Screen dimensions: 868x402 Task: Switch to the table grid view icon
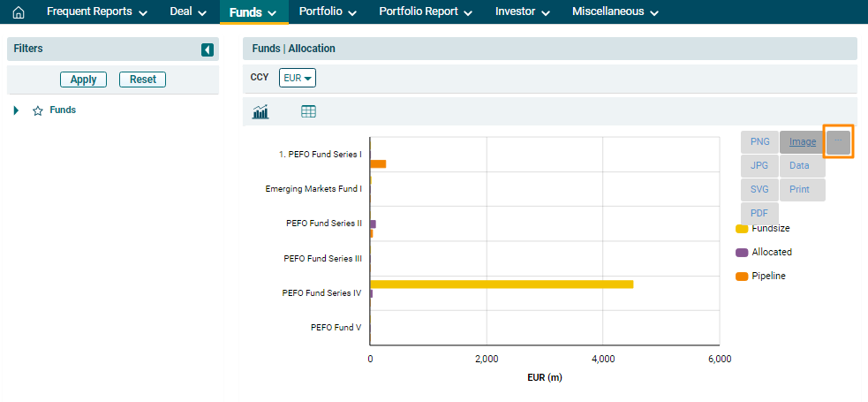(x=308, y=111)
